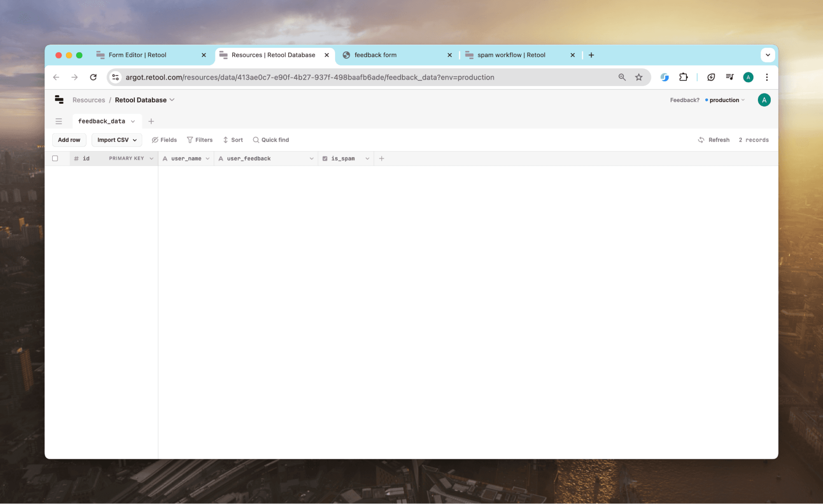Viewport: 823px width, 504px height.
Task: Open the Quick find search
Action: point(271,140)
